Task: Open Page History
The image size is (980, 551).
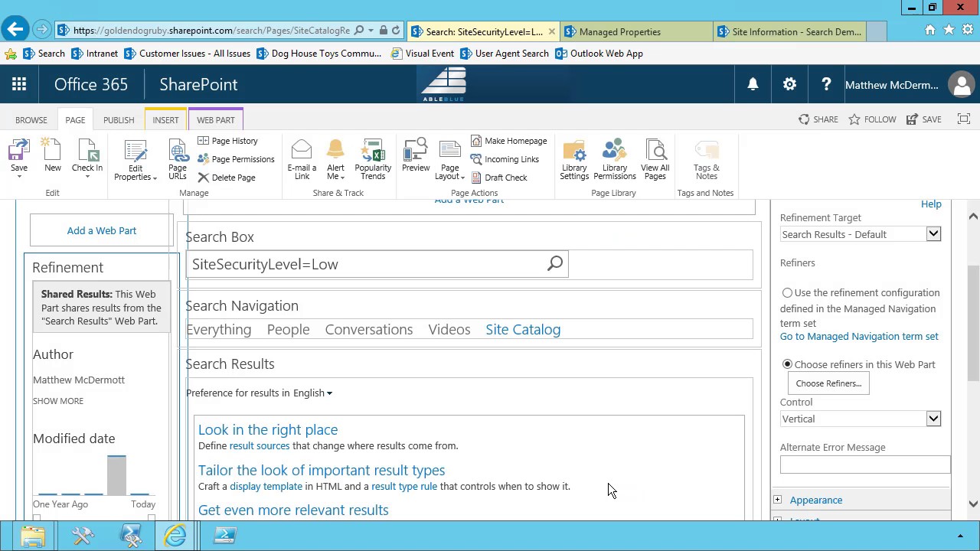Action: point(227,141)
